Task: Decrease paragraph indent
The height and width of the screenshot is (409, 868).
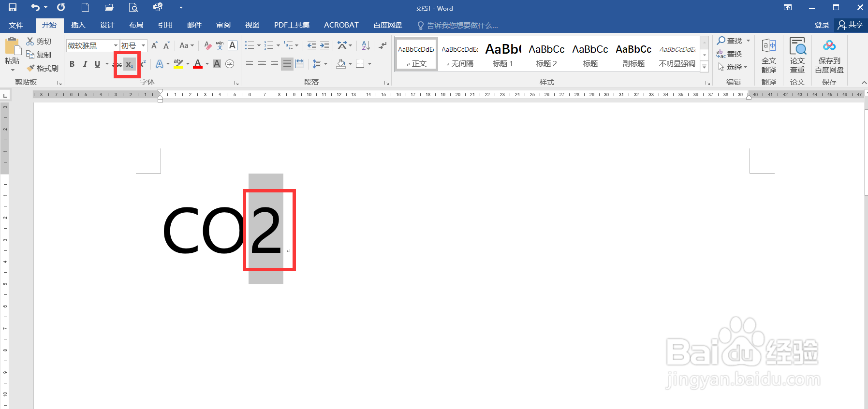Action: (x=312, y=45)
